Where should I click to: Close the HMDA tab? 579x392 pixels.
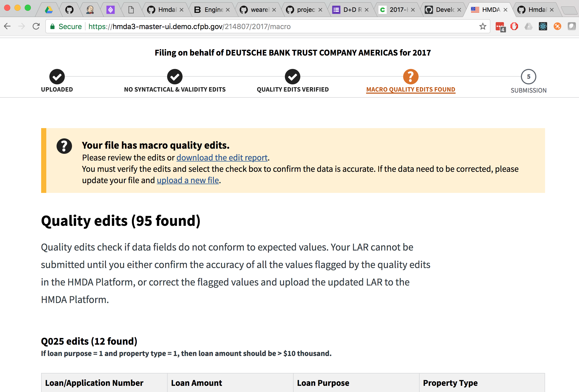[x=505, y=10]
